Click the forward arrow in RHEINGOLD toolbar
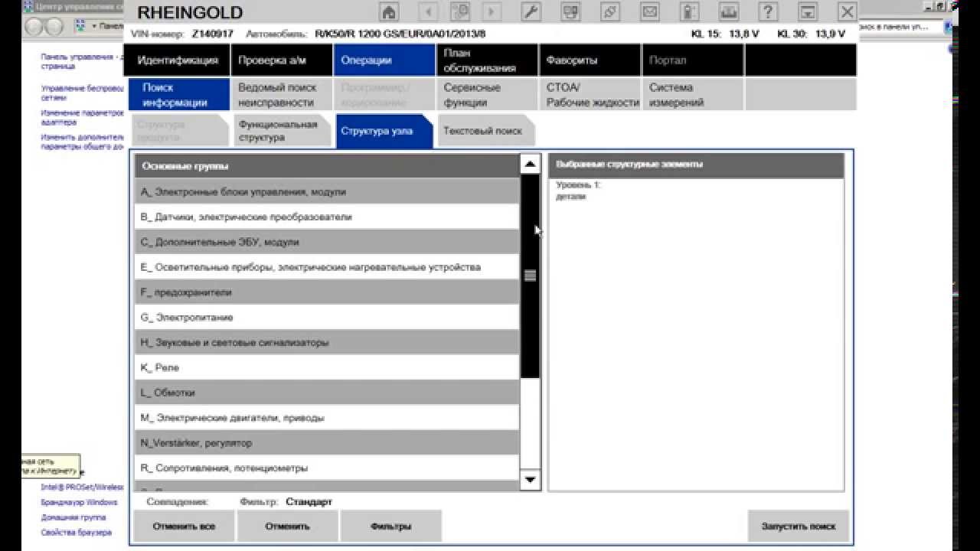 click(x=491, y=11)
